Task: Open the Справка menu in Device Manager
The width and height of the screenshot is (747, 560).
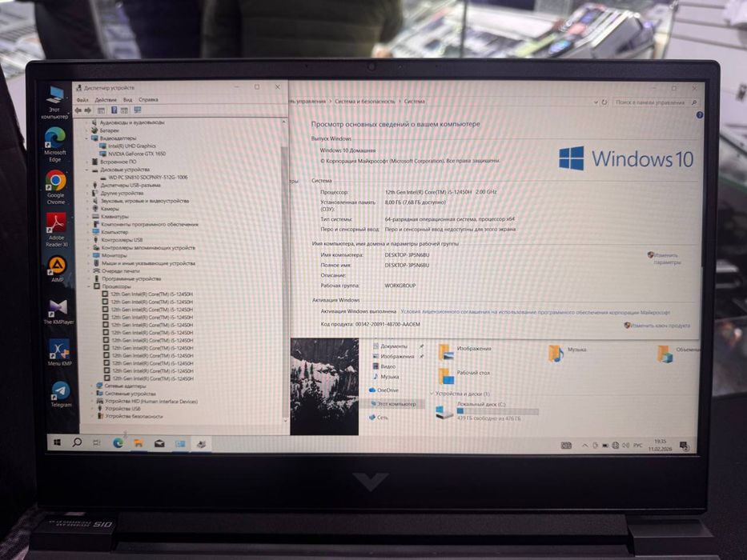Action: [148, 99]
